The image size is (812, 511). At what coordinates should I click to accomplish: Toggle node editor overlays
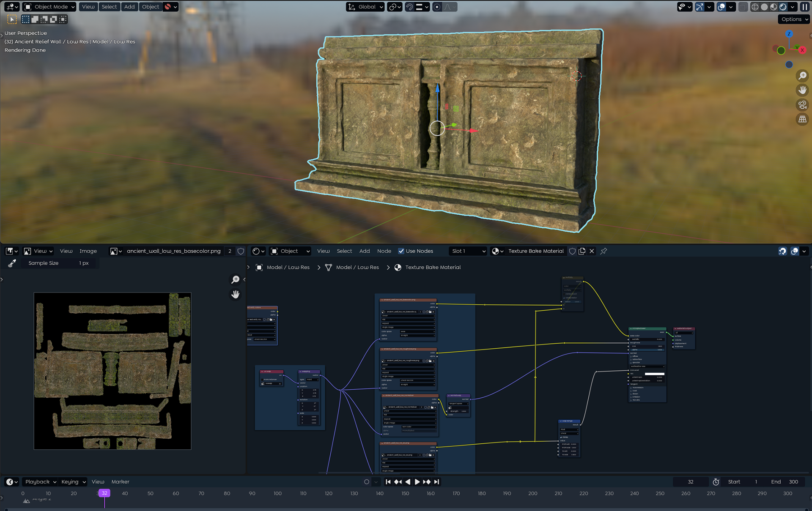pos(795,251)
